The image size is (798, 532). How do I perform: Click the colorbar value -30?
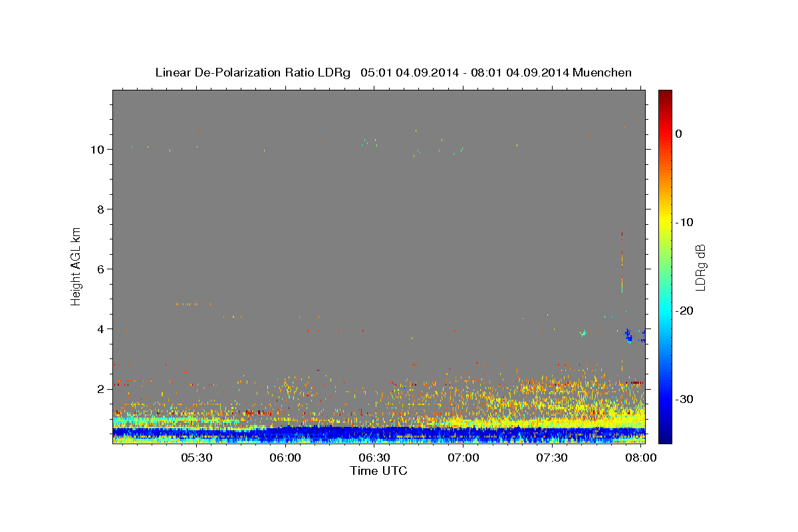pos(684,399)
